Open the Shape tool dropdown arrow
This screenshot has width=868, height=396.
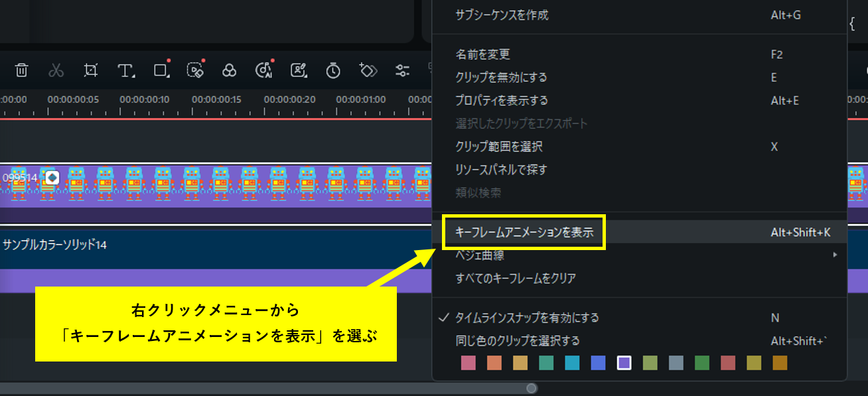168,76
